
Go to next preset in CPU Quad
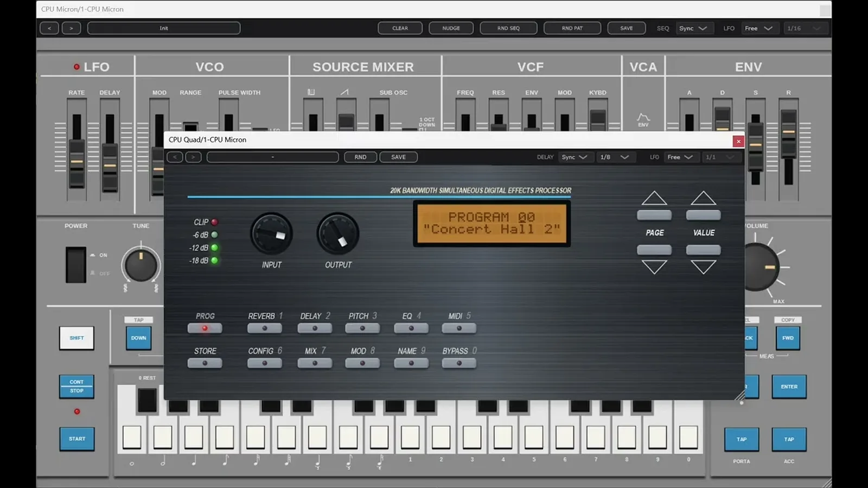194,157
